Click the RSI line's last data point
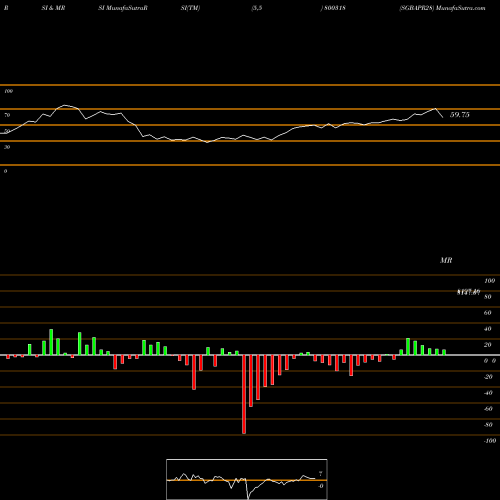The height and width of the screenshot is (500, 500). [443, 117]
